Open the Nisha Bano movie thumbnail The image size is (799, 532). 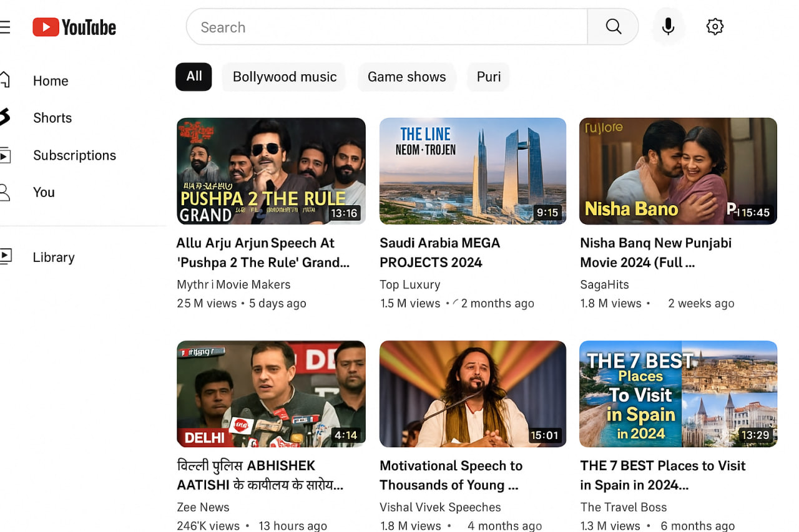(x=678, y=171)
